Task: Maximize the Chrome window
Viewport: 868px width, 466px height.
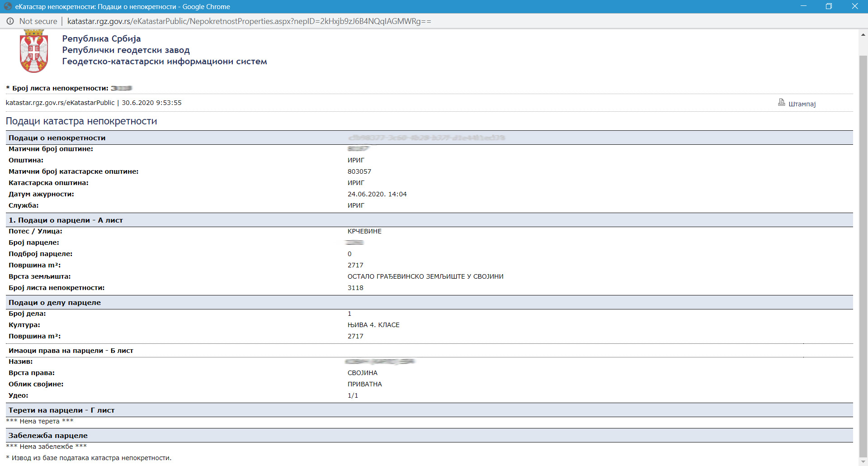Action: (829, 6)
